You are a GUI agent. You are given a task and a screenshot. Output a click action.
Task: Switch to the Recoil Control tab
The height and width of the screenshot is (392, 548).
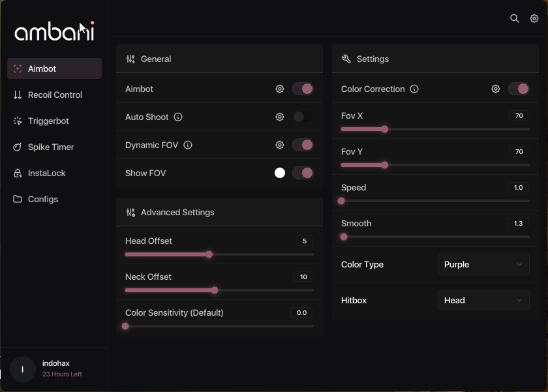[55, 95]
